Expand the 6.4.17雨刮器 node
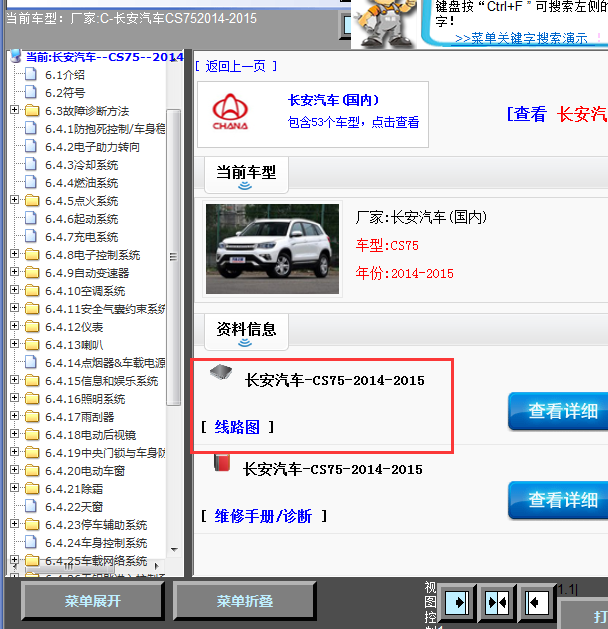Screen dimensions: 608x629 [x=14, y=416]
